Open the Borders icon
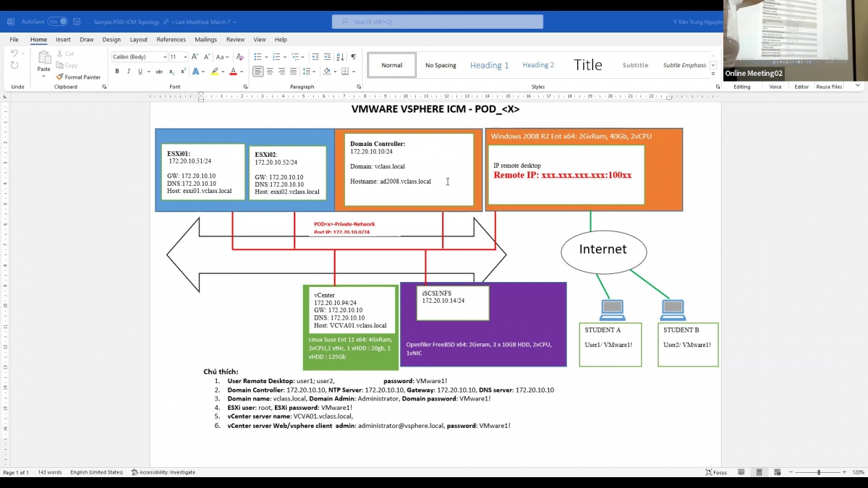The height and width of the screenshot is (488, 868). click(x=345, y=72)
